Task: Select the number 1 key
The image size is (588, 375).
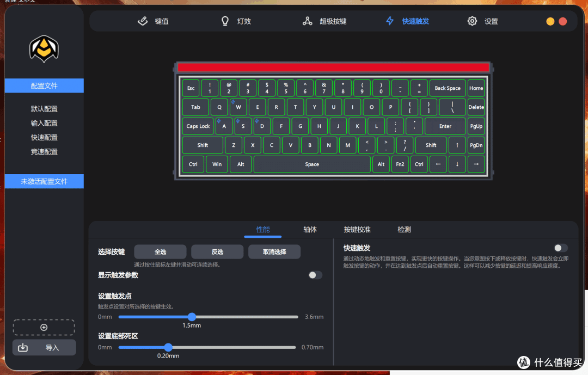Action: click(x=210, y=88)
